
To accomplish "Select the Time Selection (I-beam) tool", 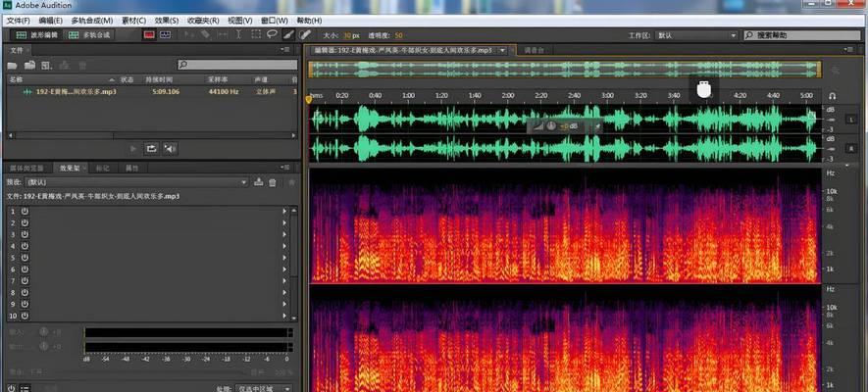I will [x=238, y=35].
